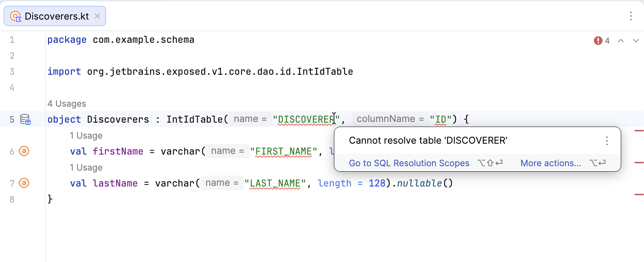This screenshot has width=644, height=262.
Task: Click the database table gutter icon on line 5
Action: click(x=25, y=119)
